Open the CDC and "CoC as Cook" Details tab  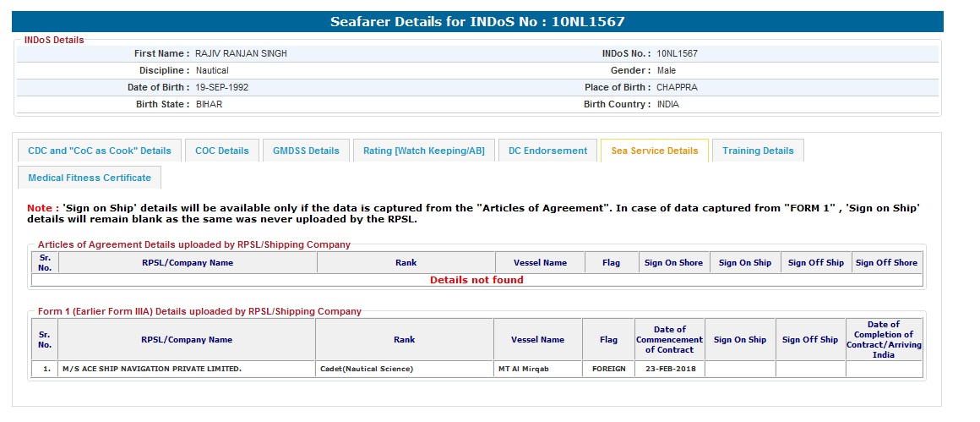[100, 151]
